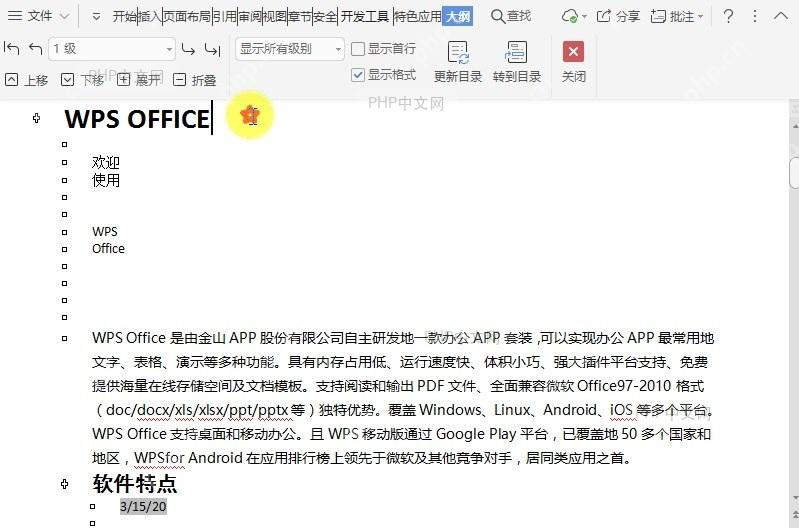Switch to the 开始 tab
Viewport: 799px width, 528px height.
(124, 16)
